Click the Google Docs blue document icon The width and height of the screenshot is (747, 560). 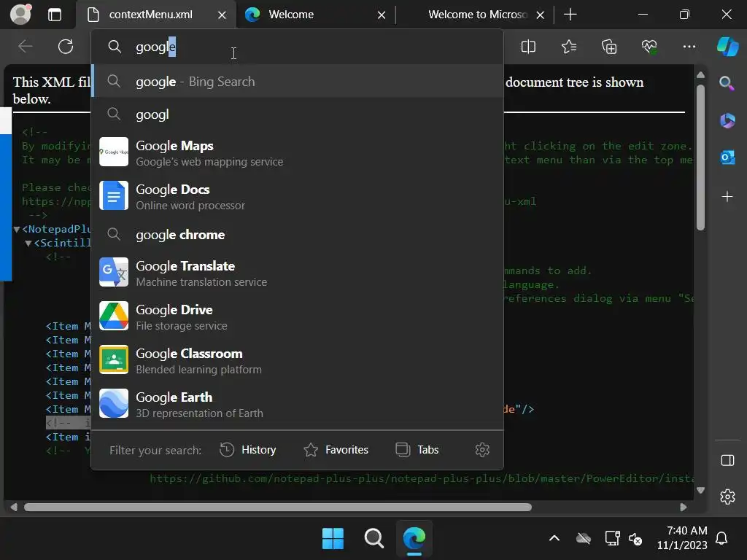pos(114,195)
